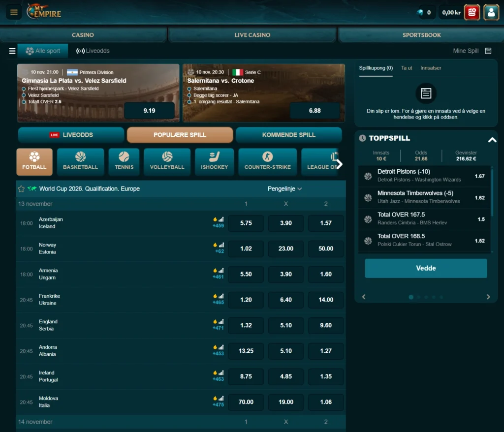Select odds 1.57 for Iceland win
This screenshot has width=504, height=432.
click(326, 223)
